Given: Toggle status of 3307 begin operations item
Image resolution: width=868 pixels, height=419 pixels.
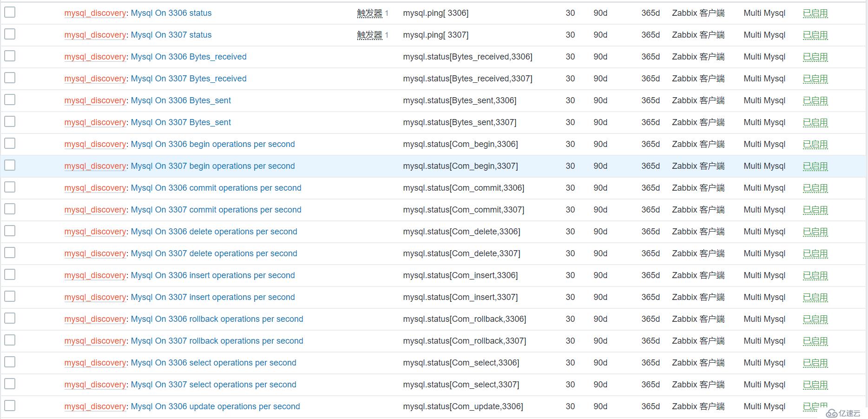Looking at the screenshot, I should tap(815, 166).
